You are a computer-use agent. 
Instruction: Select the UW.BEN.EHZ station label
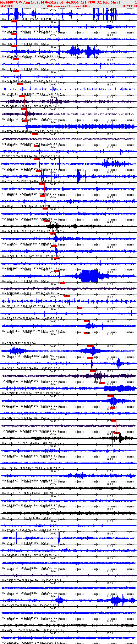[10, 456]
